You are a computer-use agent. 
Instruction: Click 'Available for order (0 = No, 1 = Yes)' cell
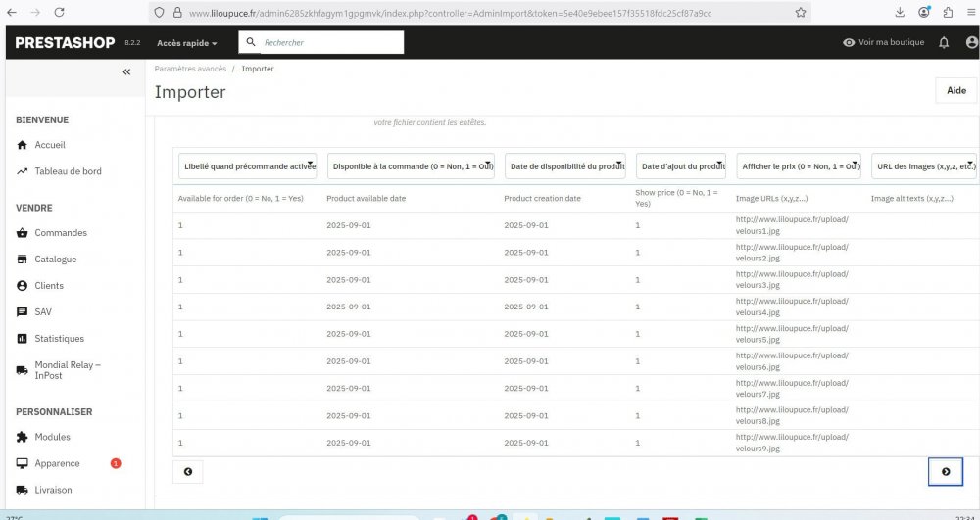pos(241,199)
